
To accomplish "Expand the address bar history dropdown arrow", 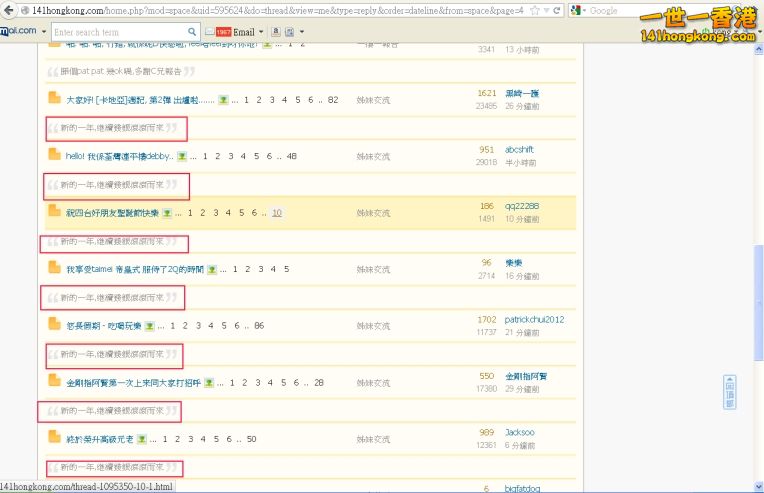I will click(x=546, y=11).
